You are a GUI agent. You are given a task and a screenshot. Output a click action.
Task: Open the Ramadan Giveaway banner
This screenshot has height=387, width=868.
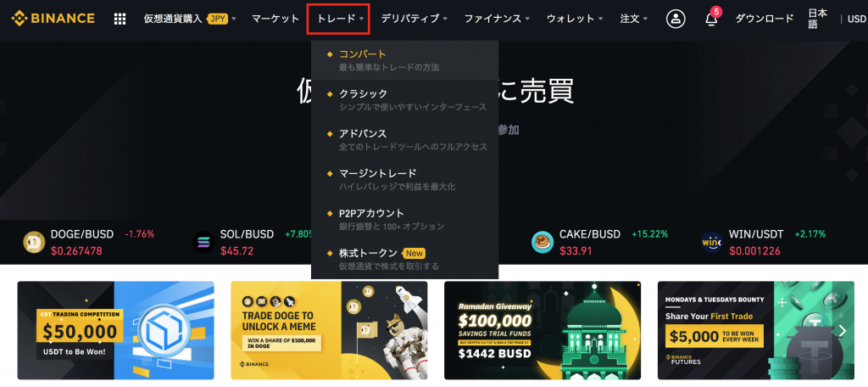point(542,330)
